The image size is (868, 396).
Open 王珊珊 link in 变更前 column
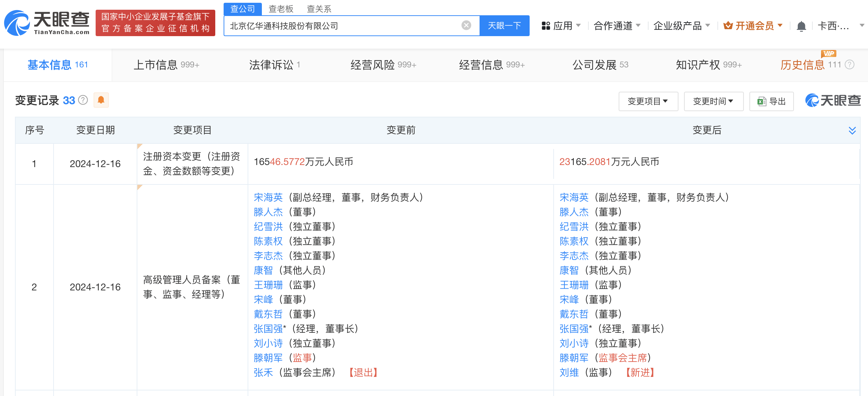point(268,285)
